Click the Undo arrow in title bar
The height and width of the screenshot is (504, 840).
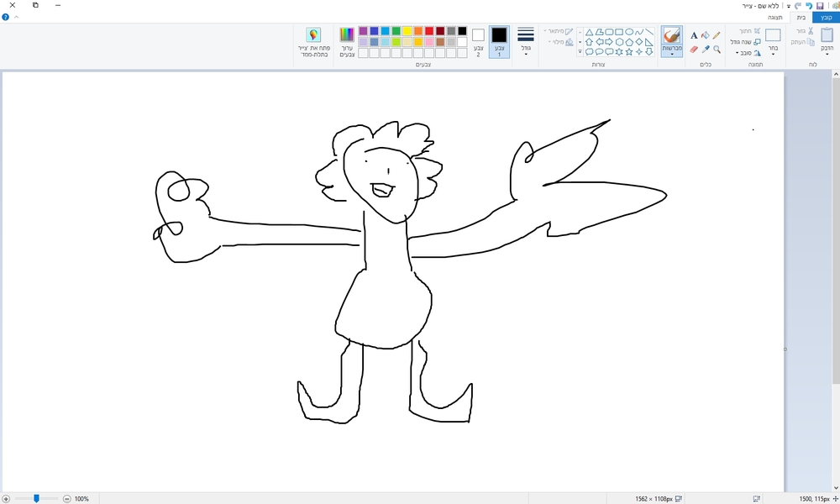click(x=809, y=5)
